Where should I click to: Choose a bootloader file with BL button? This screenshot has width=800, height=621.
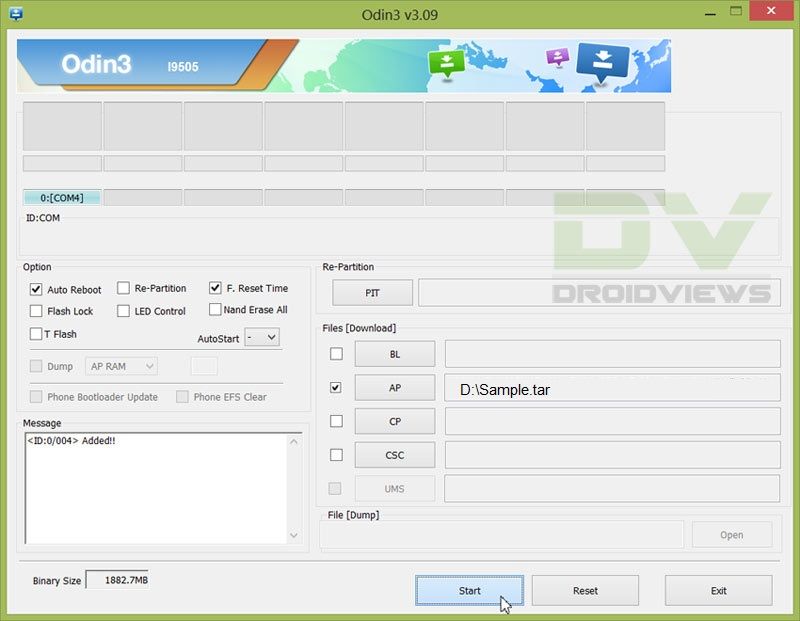[394, 354]
